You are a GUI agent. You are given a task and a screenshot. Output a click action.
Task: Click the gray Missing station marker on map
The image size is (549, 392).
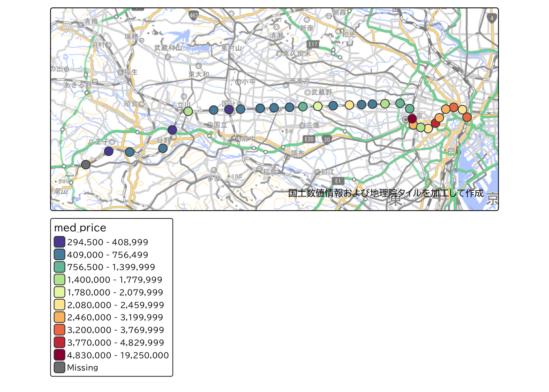[85, 165]
